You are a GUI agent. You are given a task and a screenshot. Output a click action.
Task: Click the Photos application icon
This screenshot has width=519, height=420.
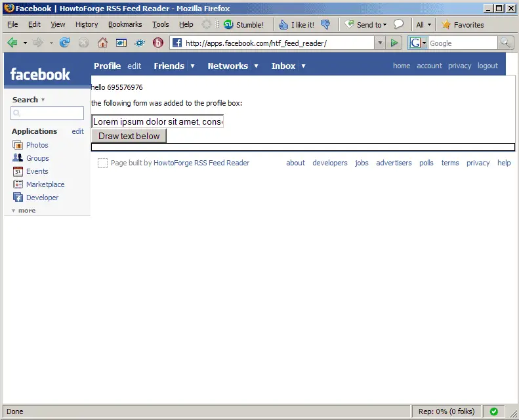[18, 145]
